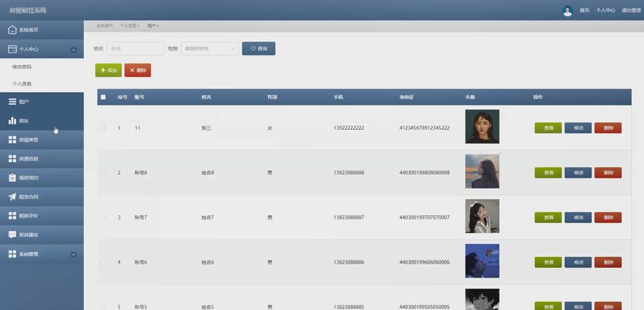644x310 pixels.
Task: Click the 姓名 text input field
Action: (x=135, y=48)
